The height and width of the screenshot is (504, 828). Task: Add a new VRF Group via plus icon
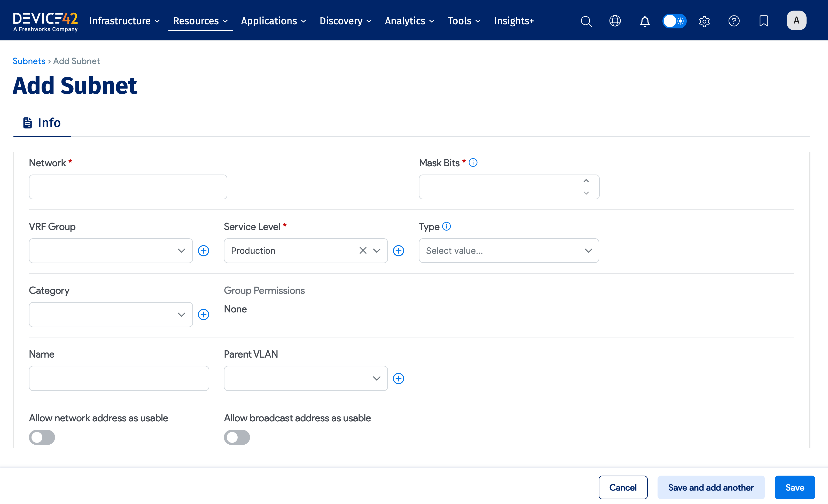pos(204,250)
